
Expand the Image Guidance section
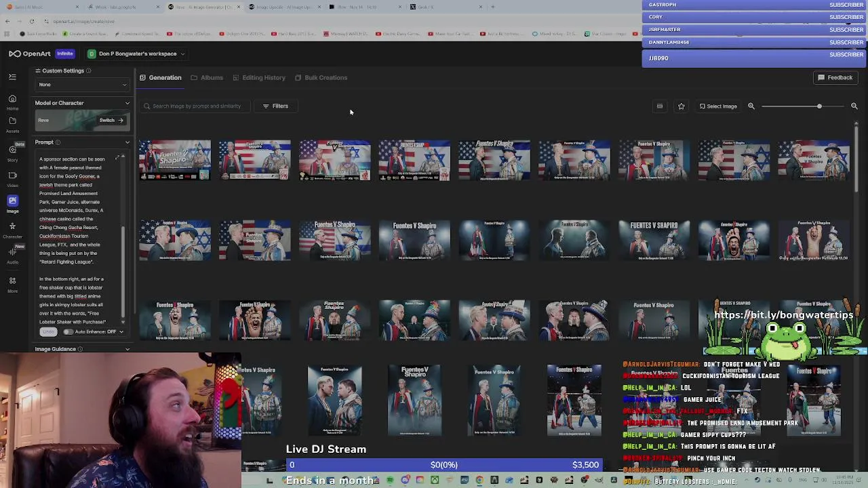coord(127,349)
